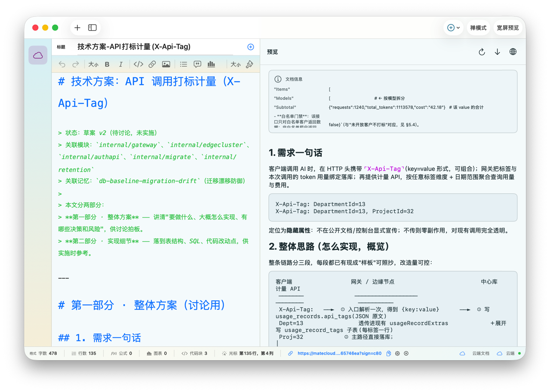The width and height of the screenshot is (550, 392).
Task: Insert a blockquote
Action: point(197,64)
